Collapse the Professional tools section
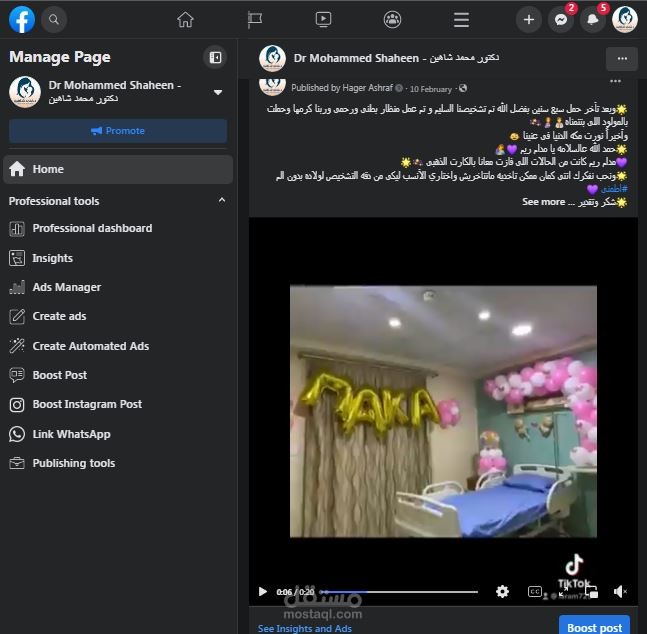 tap(222, 201)
